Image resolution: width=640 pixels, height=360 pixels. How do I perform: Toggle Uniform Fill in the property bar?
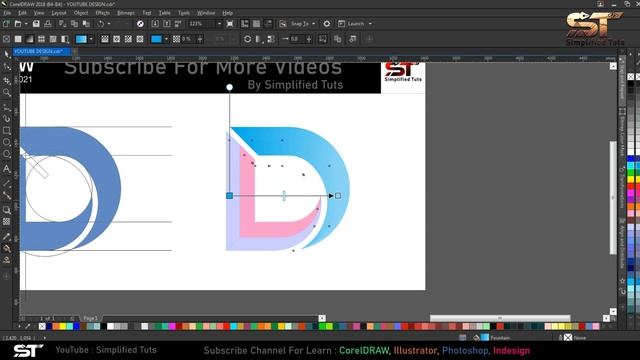[x=18, y=39]
